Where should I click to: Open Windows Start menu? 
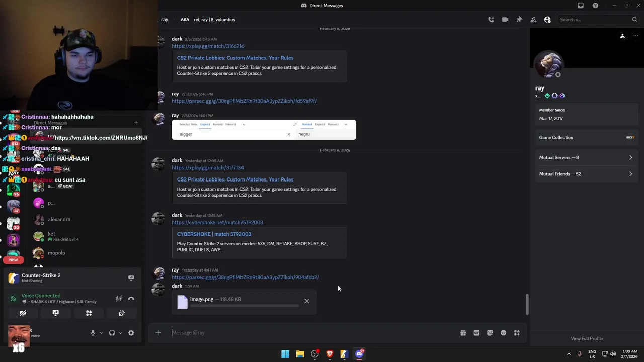point(285,354)
